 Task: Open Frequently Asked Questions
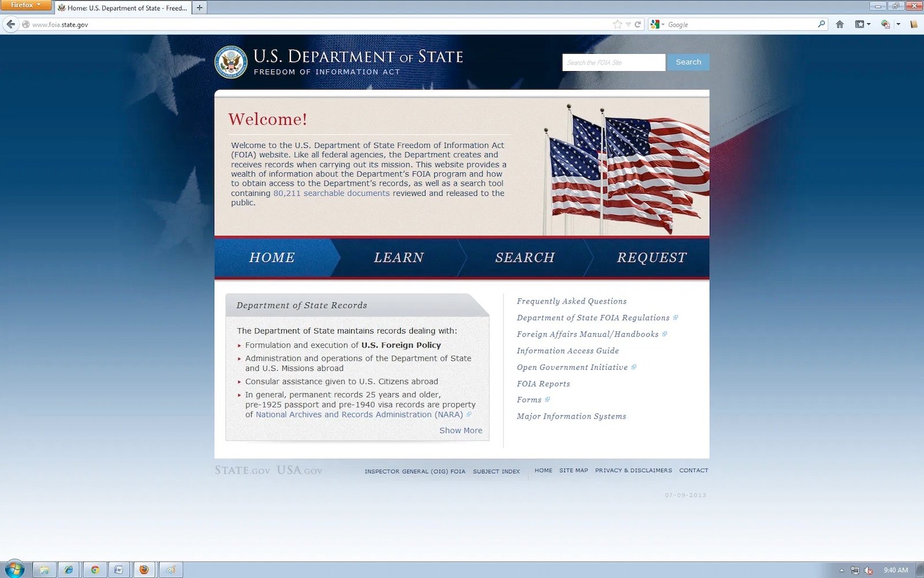572,301
